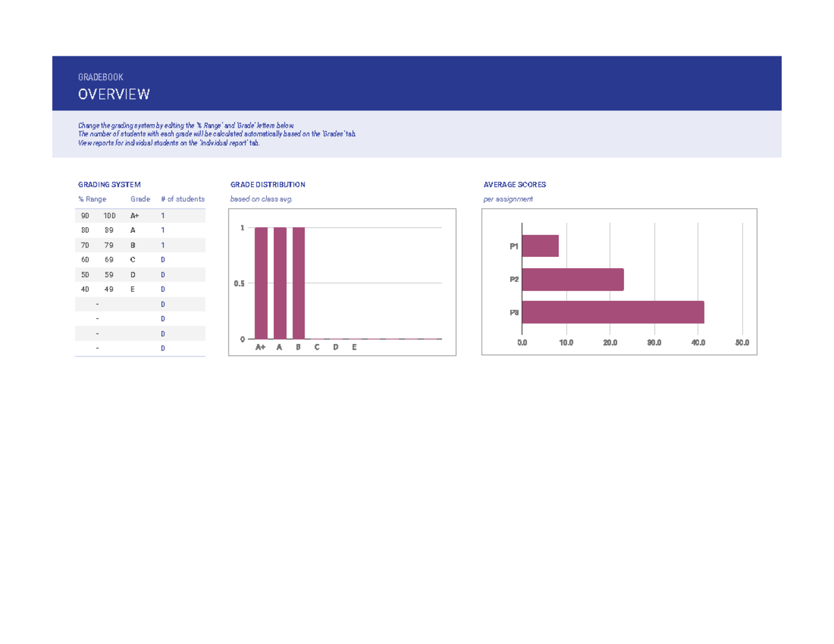Select the A grade cell in the table
Screen dimensions: 834x644
[x=133, y=231]
